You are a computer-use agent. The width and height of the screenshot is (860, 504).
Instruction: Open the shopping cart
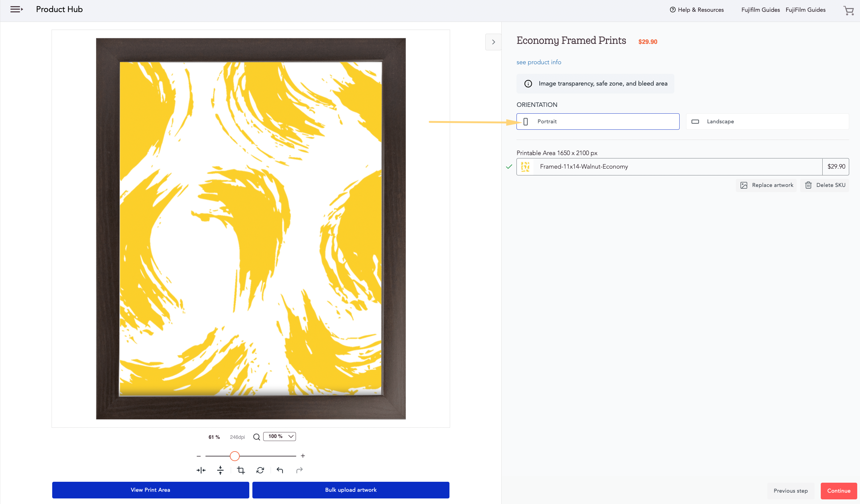(x=848, y=10)
